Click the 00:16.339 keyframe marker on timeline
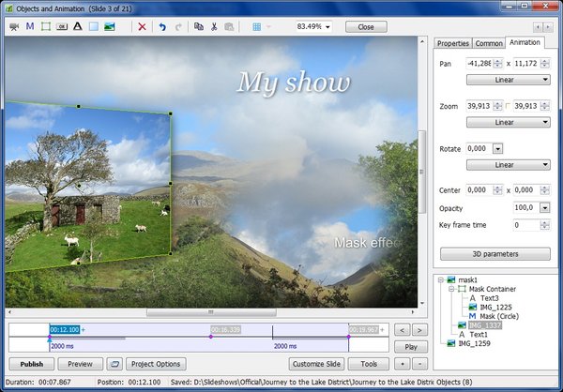Image resolution: width=563 pixels, height=392 pixels. point(226,330)
